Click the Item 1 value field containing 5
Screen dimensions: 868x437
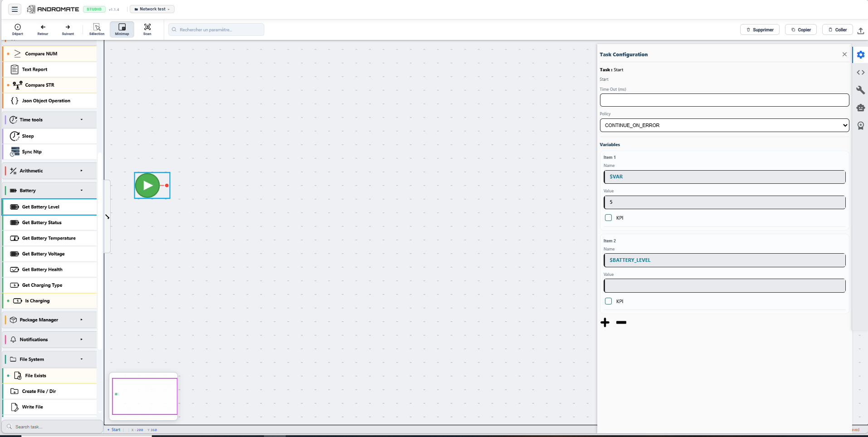pos(725,202)
